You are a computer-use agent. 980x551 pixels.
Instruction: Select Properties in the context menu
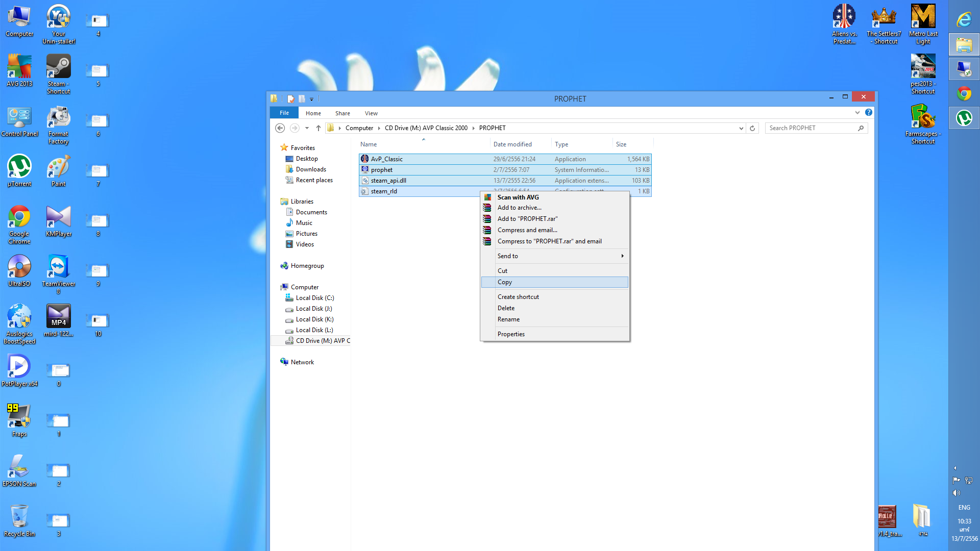[511, 334]
